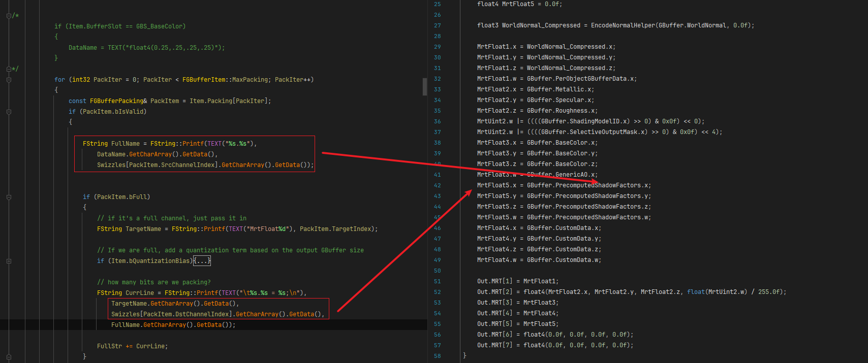The image size is (868, 363).
Task: Fold the "if (PackItem.bIsValid)" block
Action: [9, 112]
